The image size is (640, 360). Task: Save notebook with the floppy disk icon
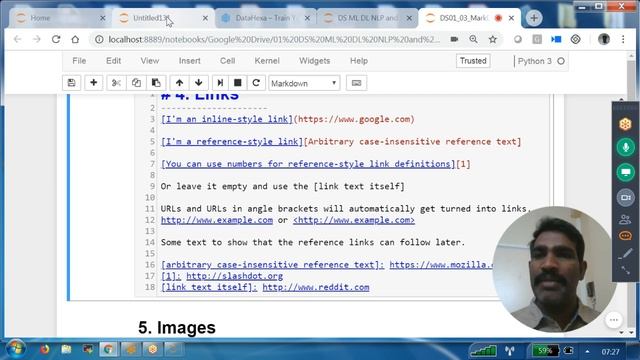tap(71, 83)
